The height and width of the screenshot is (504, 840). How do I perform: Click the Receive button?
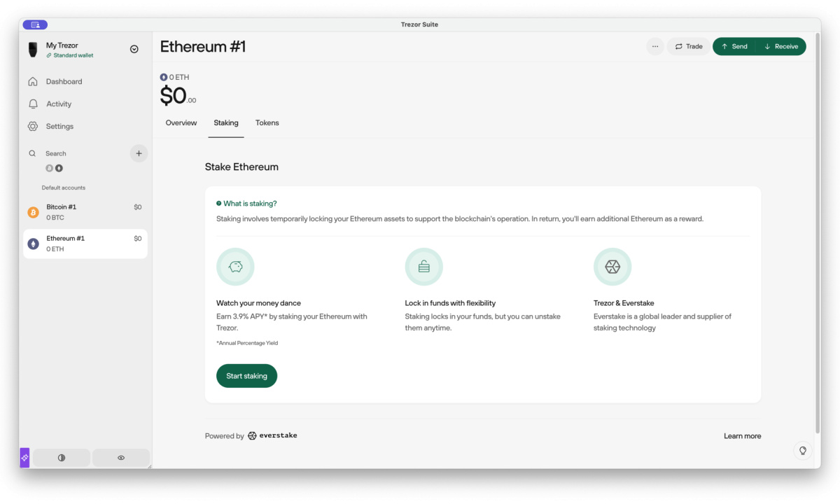781,46
